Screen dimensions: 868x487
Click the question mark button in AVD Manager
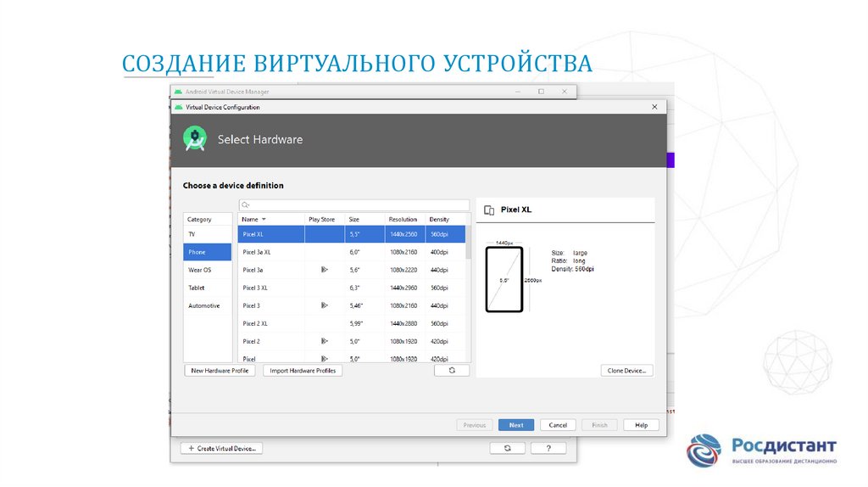[x=549, y=448]
